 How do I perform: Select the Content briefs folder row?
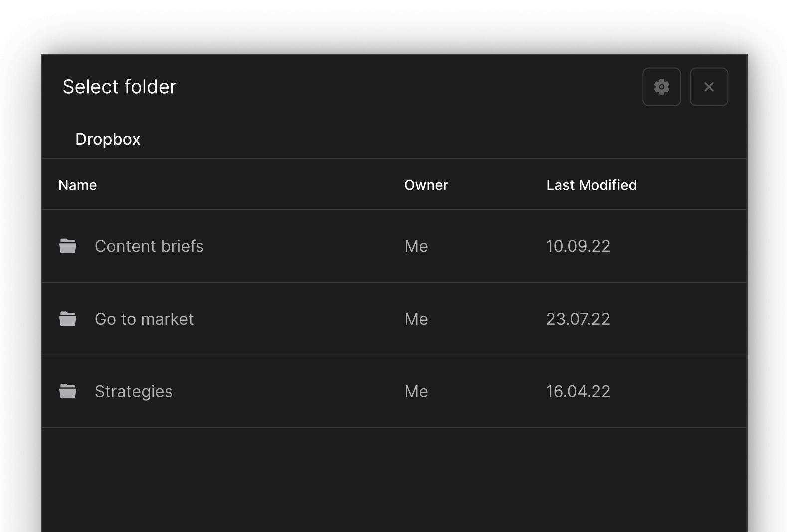(x=150, y=246)
